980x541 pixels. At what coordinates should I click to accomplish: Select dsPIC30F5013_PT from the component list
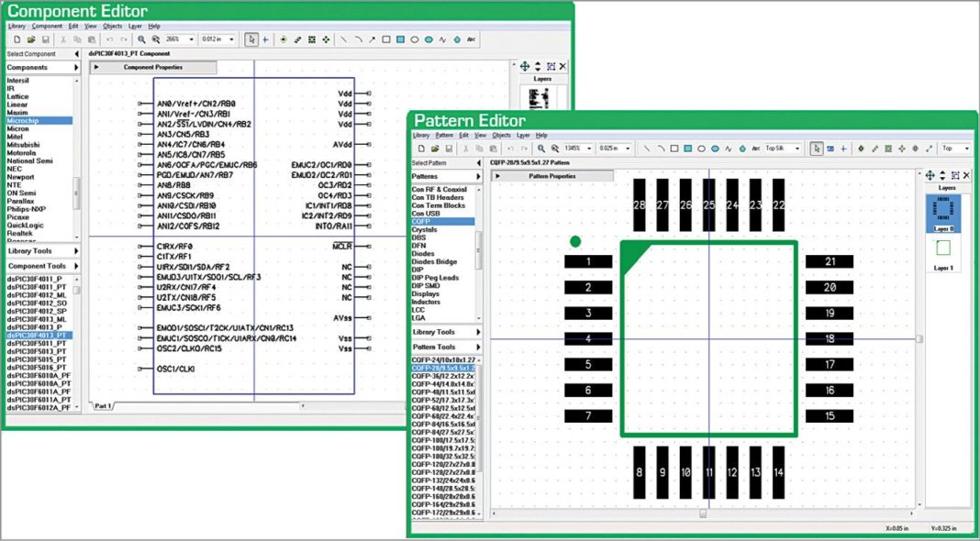[37, 351]
